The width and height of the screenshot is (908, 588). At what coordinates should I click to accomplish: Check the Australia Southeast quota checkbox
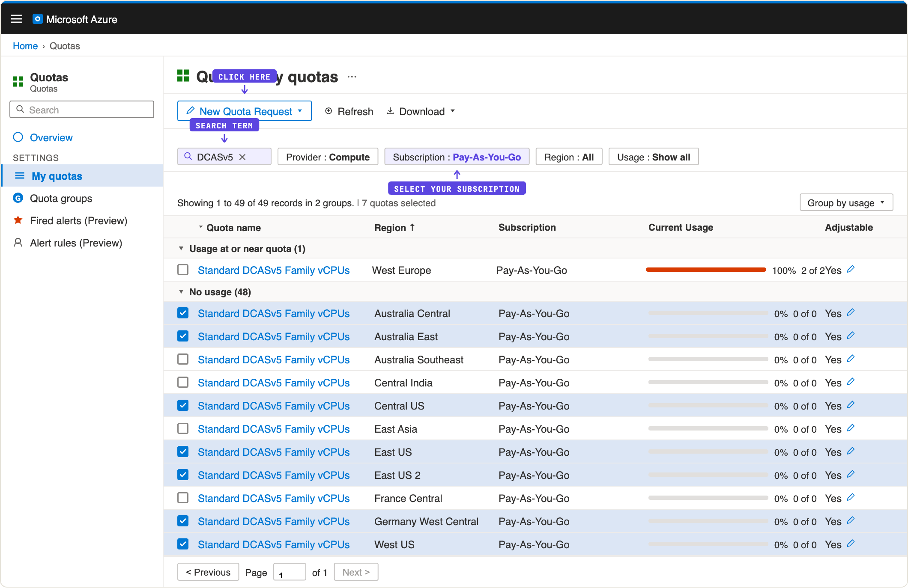pos(183,359)
